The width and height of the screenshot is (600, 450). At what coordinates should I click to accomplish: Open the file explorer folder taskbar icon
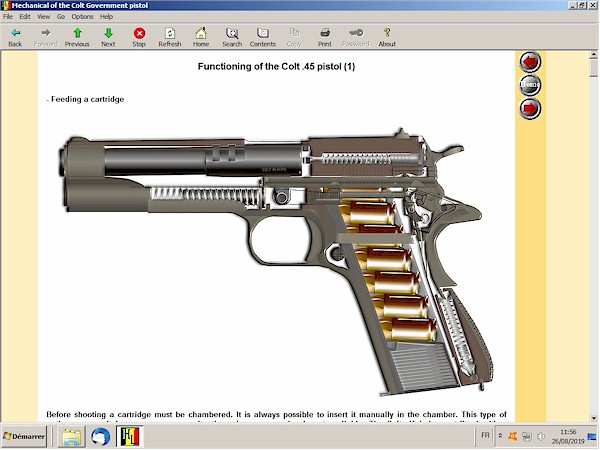click(x=72, y=437)
